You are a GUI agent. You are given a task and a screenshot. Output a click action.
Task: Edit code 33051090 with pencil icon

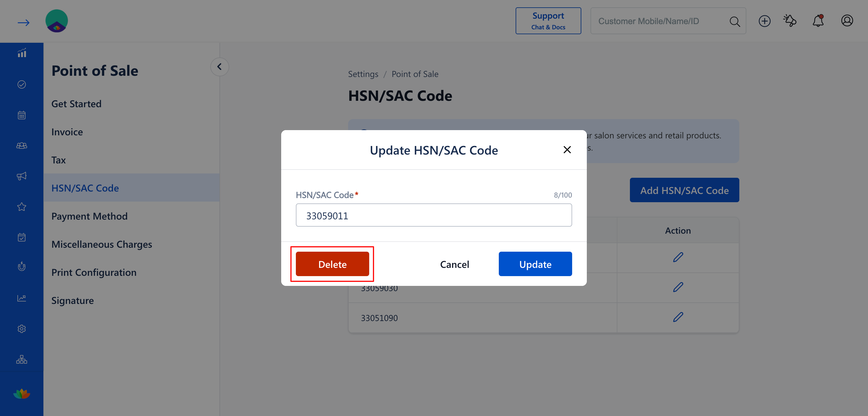pos(678,317)
